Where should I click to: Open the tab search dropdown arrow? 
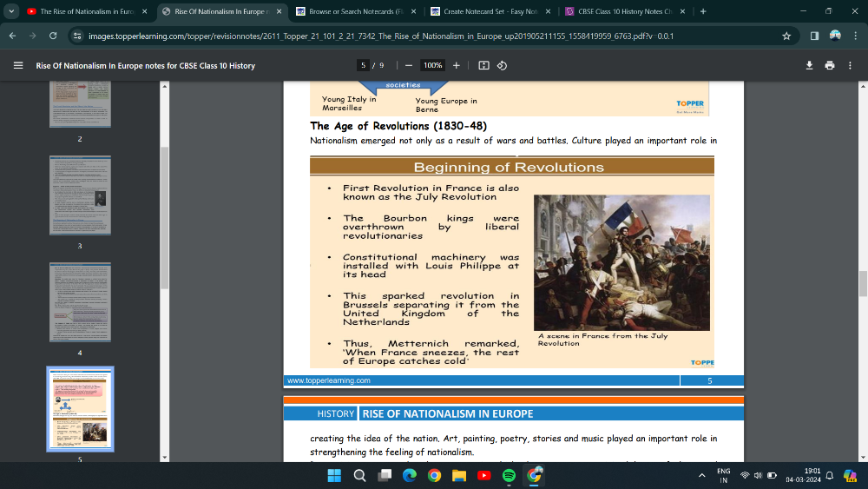click(11, 11)
